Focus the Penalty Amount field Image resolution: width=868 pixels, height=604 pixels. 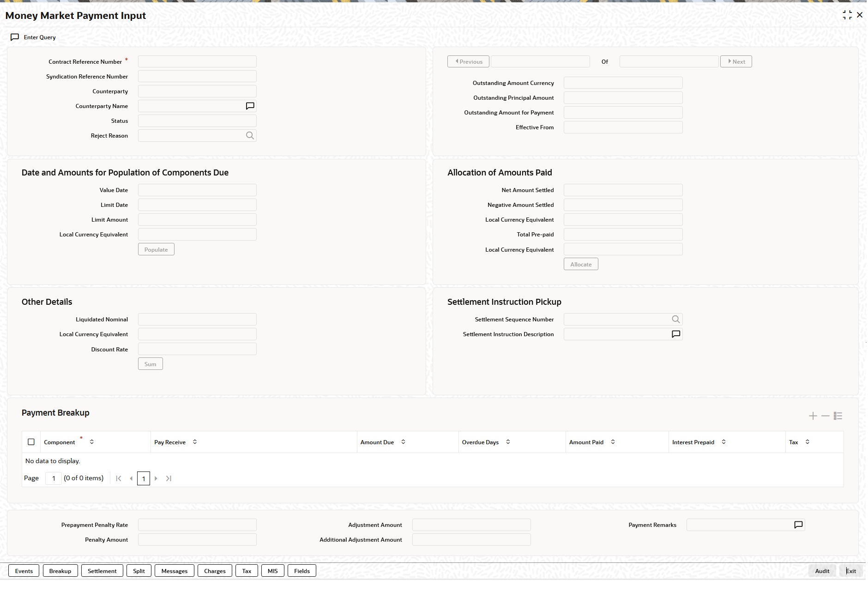(197, 540)
